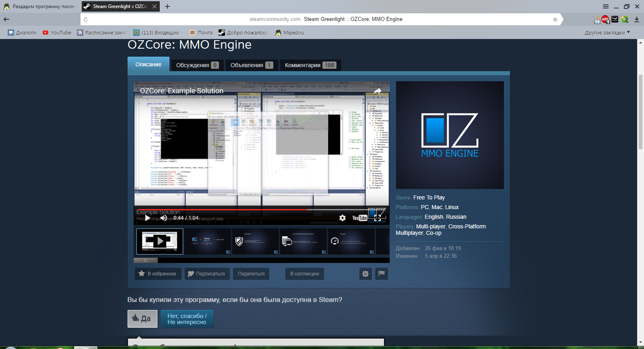Click the Mac platform link
This screenshot has width=644, height=349.
click(x=437, y=207)
